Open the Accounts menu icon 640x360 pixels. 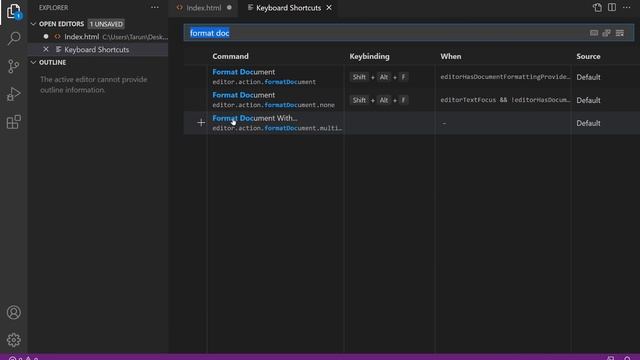13,312
